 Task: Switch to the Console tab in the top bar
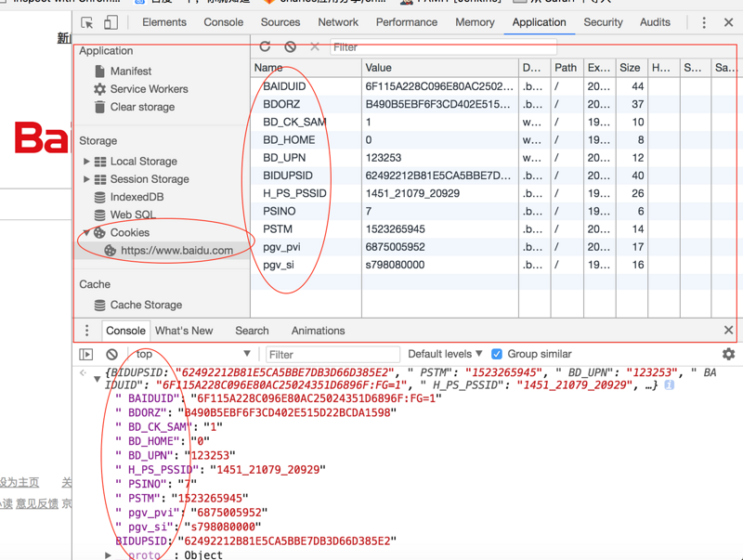point(223,22)
